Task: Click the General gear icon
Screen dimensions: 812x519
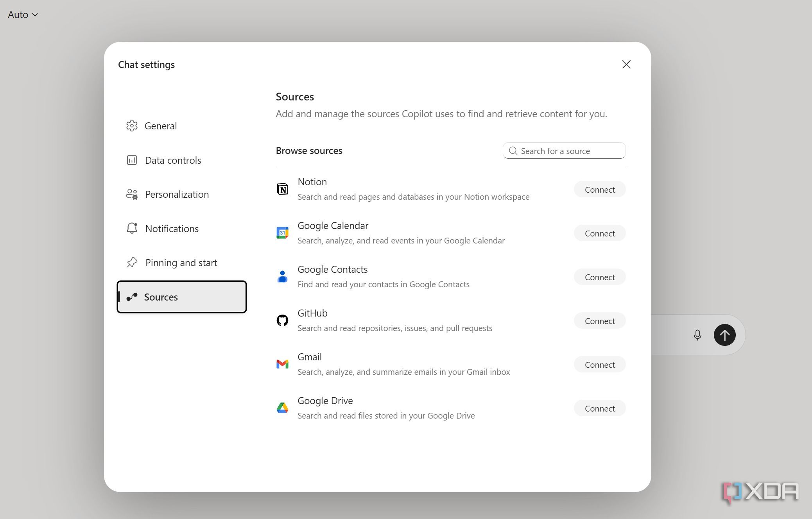Action: (x=132, y=126)
